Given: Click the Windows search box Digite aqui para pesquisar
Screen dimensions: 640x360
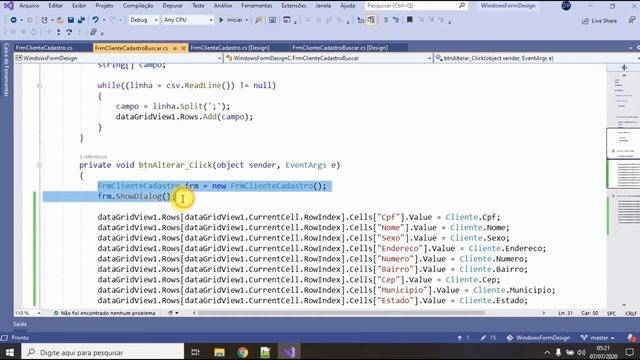Looking at the screenshot, I should click(x=103, y=352).
